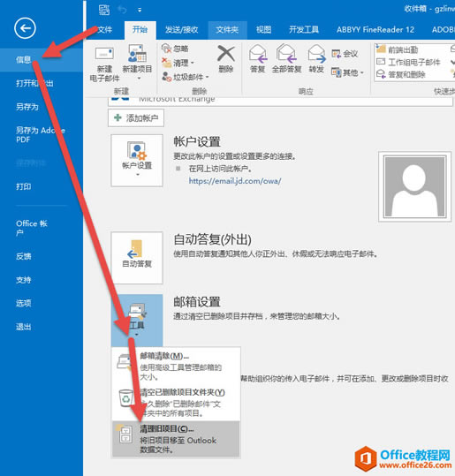Choose 清空已删除项目文件夹(Y)
Viewport: 455px width, 476px height.
pos(176,403)
